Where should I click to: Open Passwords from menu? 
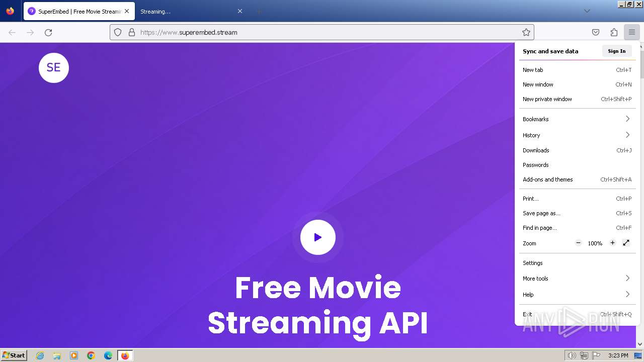(577, 165)
